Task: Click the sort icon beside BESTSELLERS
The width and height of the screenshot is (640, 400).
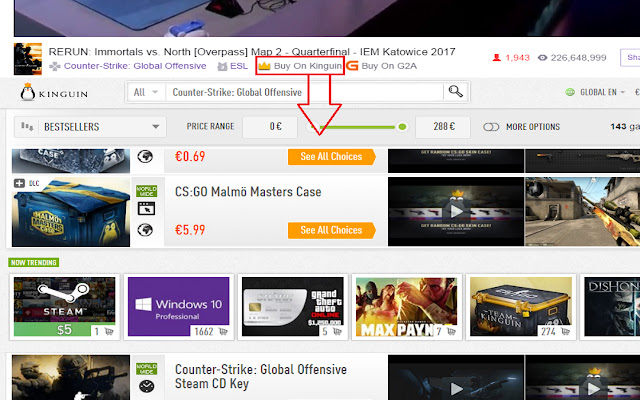Action: (27, 127)
